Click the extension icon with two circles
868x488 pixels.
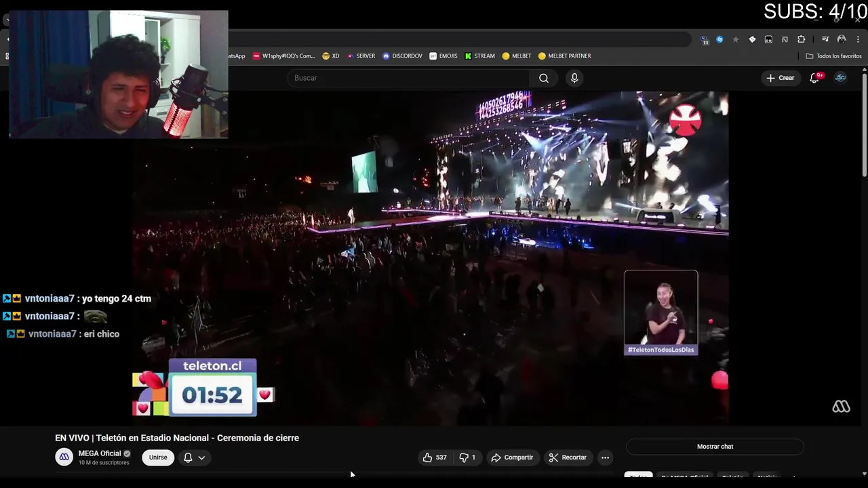pyautogui.click(x=768, y=39)
